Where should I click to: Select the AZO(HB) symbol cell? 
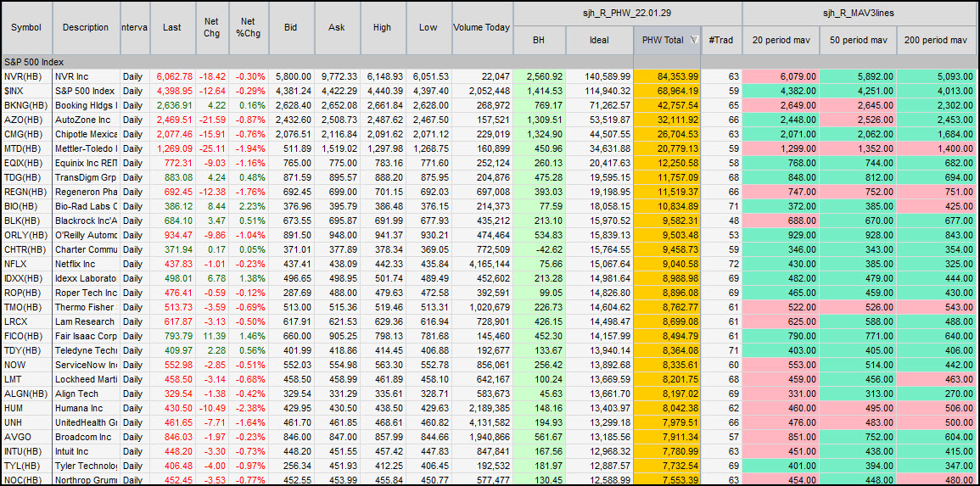click(27, 120)
